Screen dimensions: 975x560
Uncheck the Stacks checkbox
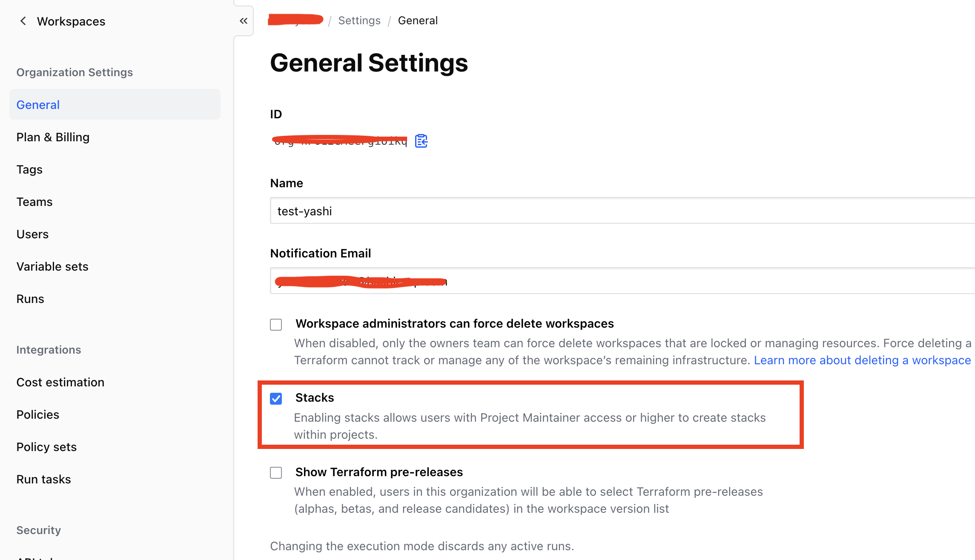pos(276,399)
